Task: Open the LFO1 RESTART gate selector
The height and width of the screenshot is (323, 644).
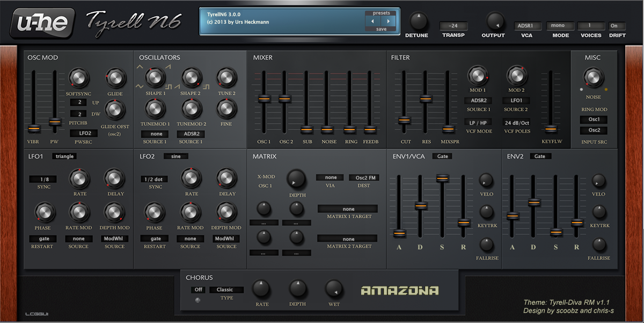Action: tap(44, 239)
